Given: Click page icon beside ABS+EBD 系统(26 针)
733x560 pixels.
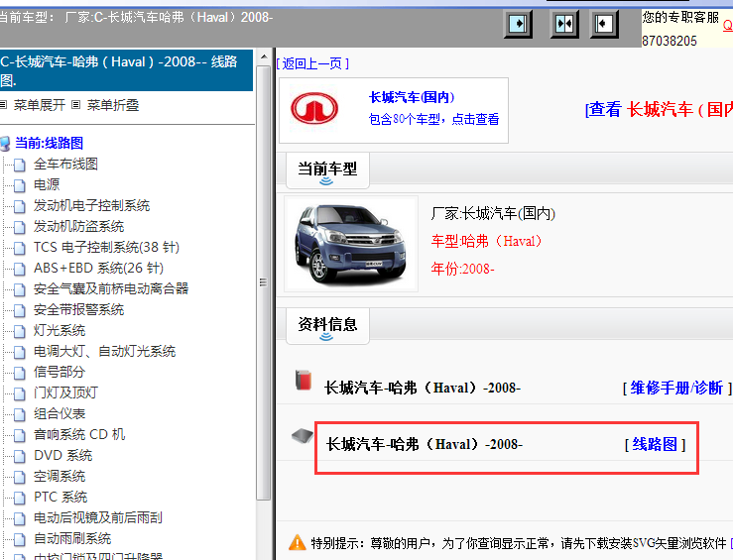Looking at the screenshot, I should click(x=20, y=269).
